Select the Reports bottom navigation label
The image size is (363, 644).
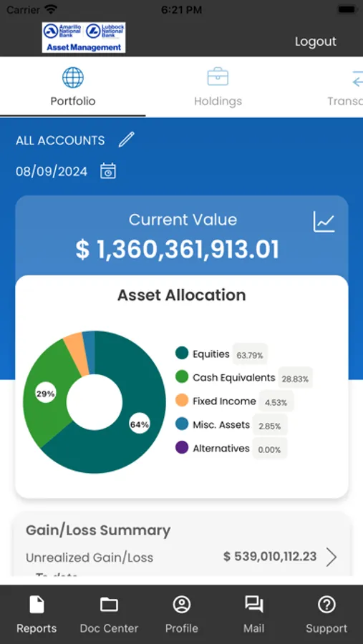pyautogui.click(x=37, y=628)
